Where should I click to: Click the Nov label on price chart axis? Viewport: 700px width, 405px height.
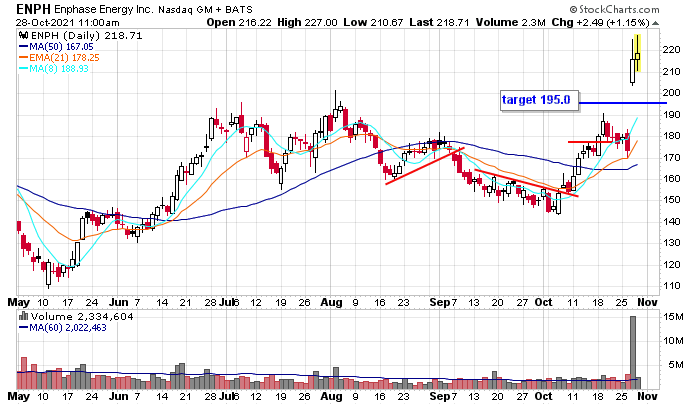click(647, 302)
